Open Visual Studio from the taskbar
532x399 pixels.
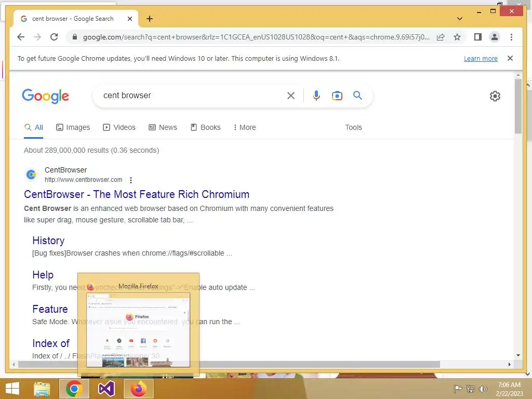106,389
